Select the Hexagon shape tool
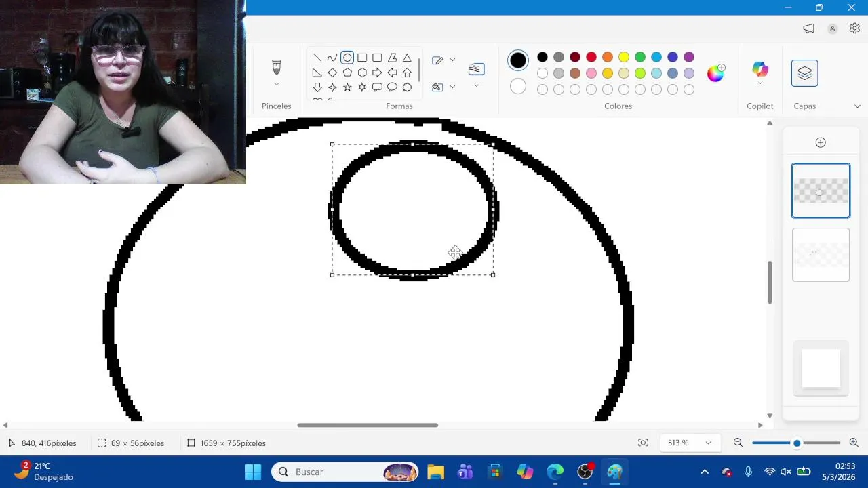 (362, 73)
